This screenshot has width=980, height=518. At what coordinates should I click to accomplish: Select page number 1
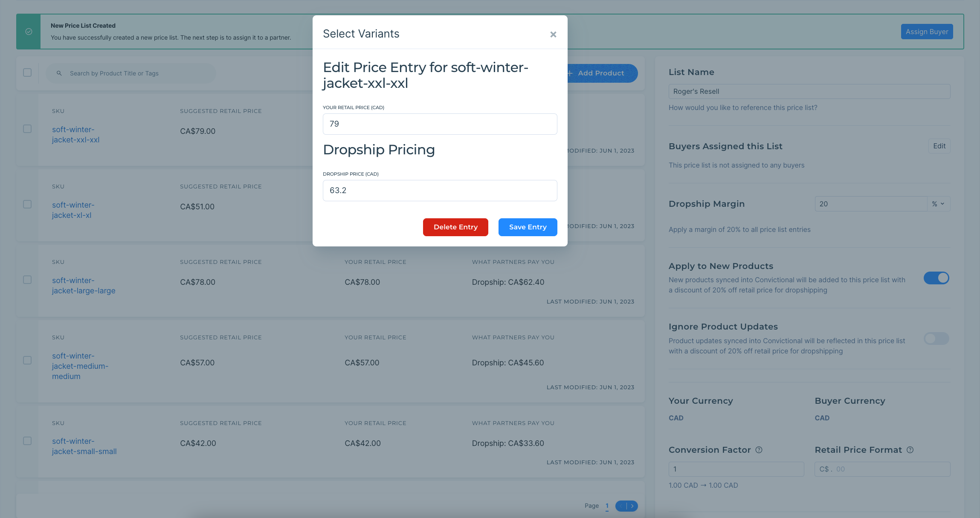click(x=607, y=506)
